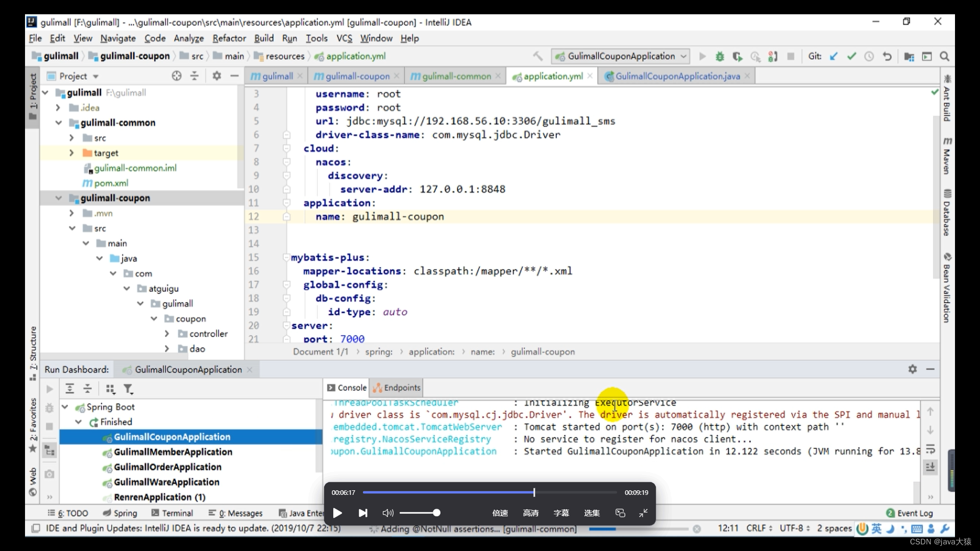Start debugging with the bug icon
980x551 pixels.
coord(720,56)
